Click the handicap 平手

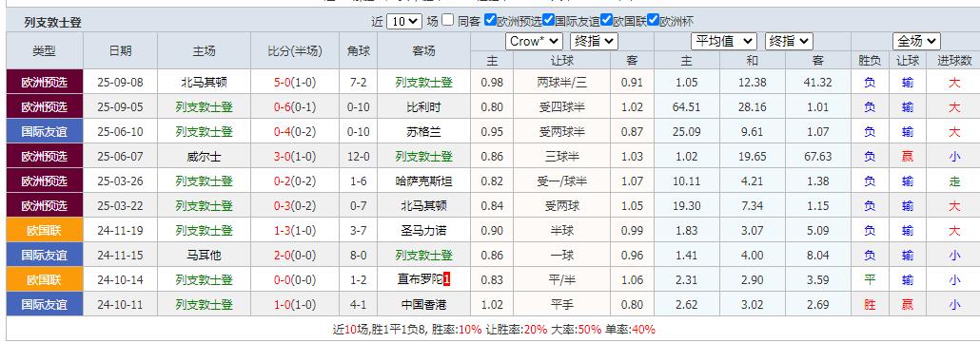click(562, 305)
